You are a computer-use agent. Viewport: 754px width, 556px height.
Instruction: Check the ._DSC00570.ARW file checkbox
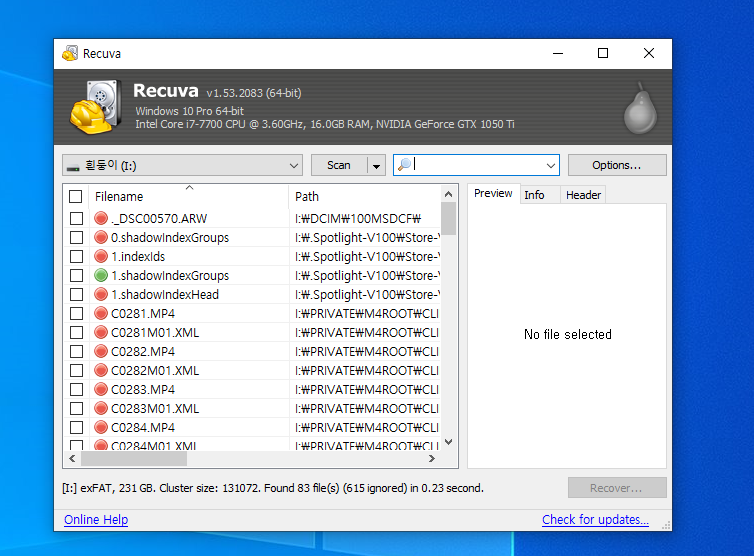(76, 218)
